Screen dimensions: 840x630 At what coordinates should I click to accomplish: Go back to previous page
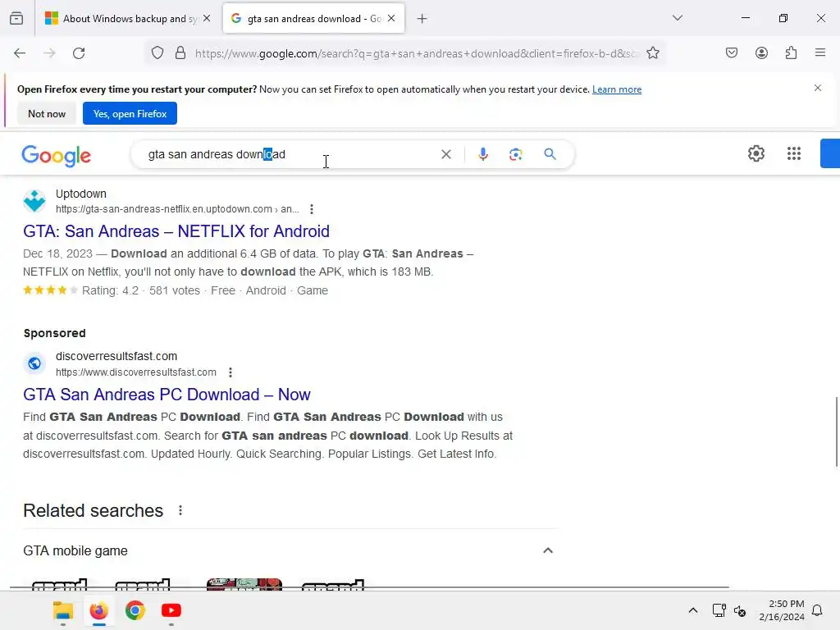[20, 53]
